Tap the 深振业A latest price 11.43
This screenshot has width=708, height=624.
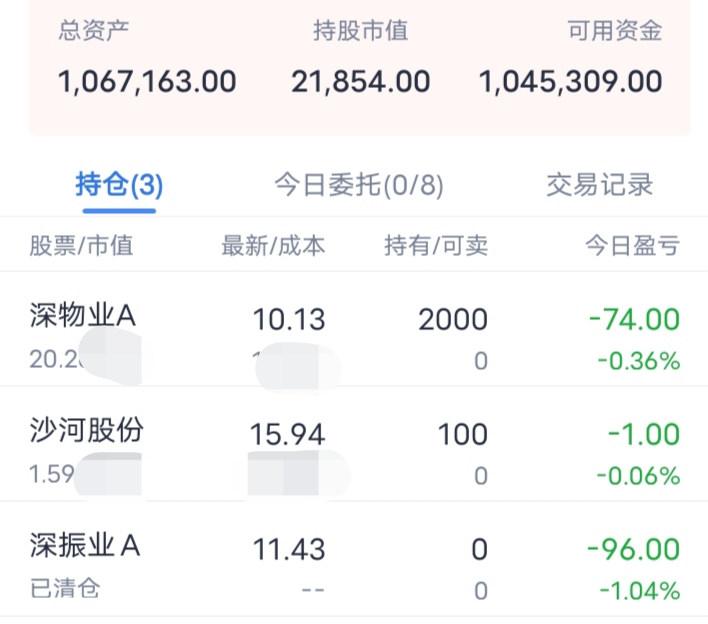[x=289, y=549]
